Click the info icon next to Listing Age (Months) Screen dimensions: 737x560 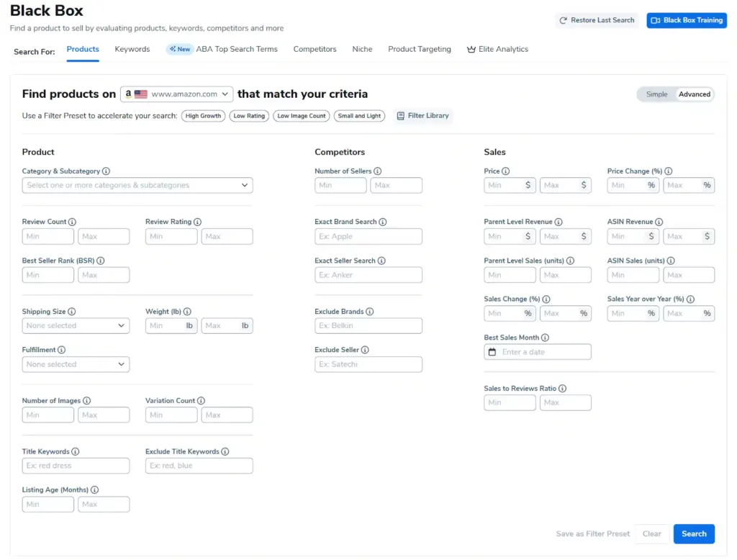click(95, 490)
